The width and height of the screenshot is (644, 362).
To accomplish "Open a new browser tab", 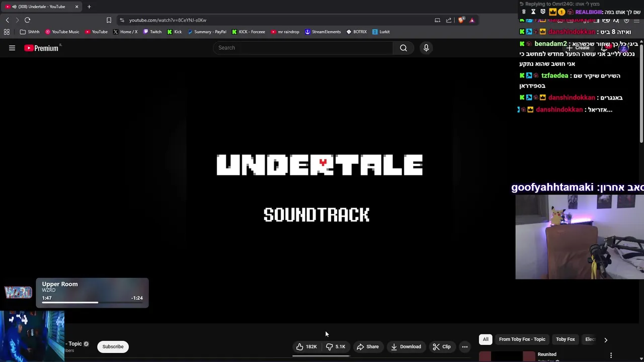I will click(89, 7).
